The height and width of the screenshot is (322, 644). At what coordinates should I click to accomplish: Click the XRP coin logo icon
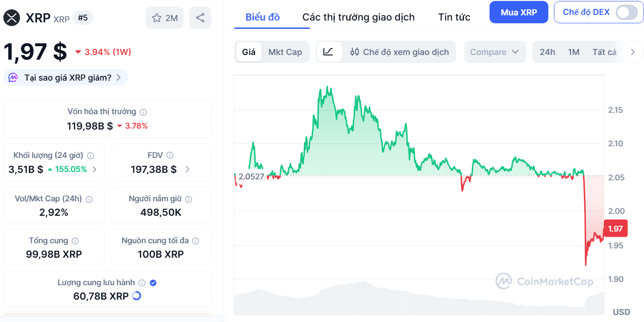(x=12, y=18)
